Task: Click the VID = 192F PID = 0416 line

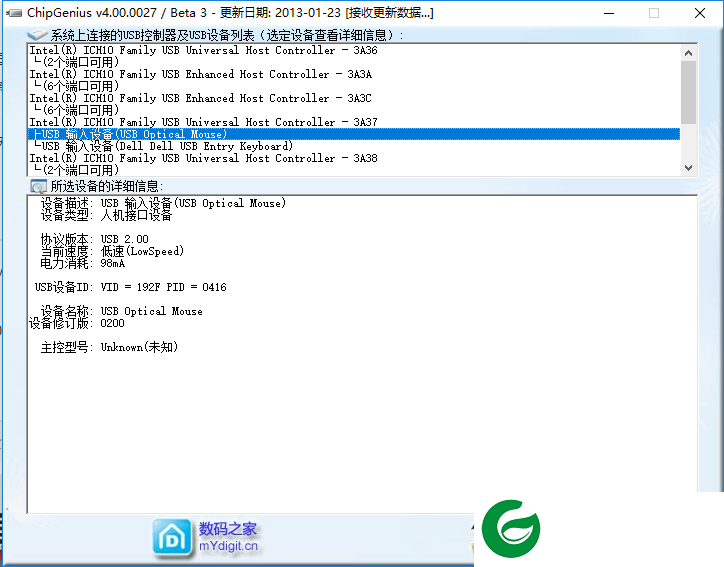Action: click(x=131, y=287)
